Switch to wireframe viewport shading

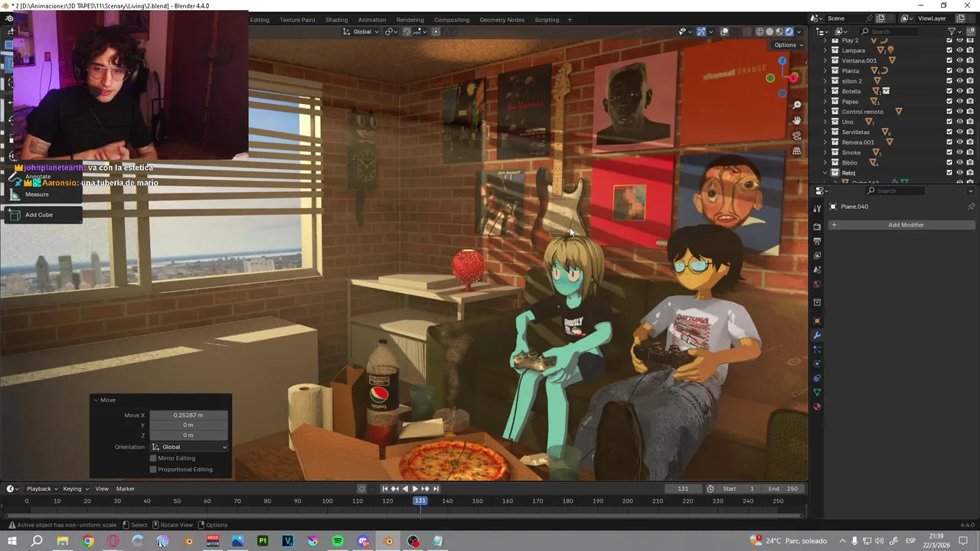759,31
